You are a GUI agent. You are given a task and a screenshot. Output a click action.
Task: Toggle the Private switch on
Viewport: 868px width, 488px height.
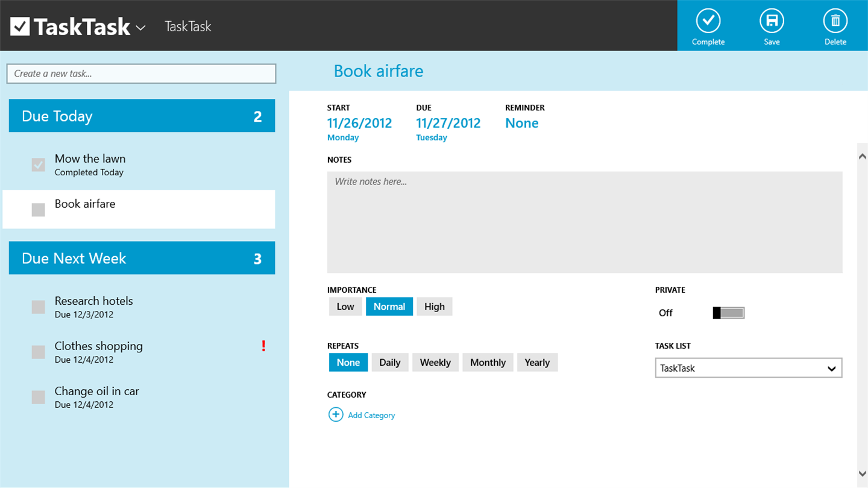729,313
